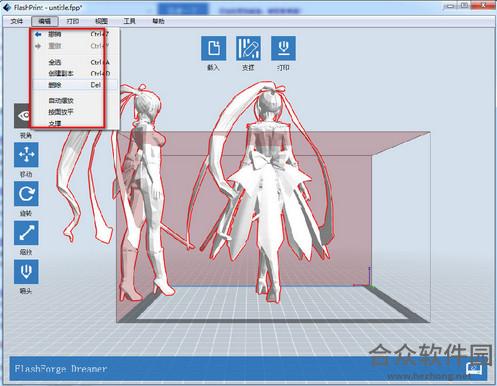Select the 旋转 (Rotate) tool

26,194
